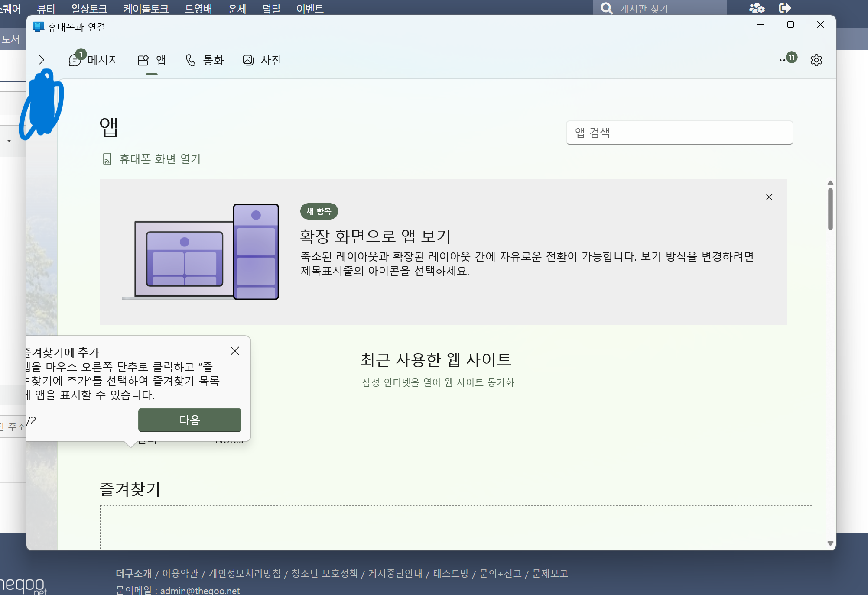Click the 개인정보처리방침 footer link
The width and height of the screenshot is (868, 595).
click(244, 573)
